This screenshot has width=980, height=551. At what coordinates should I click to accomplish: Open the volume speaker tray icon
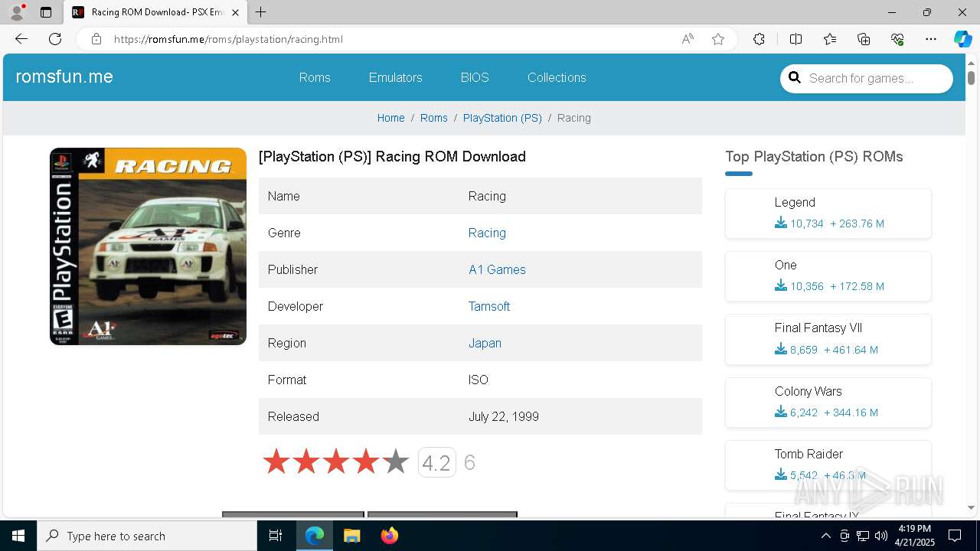pos(881,536)
